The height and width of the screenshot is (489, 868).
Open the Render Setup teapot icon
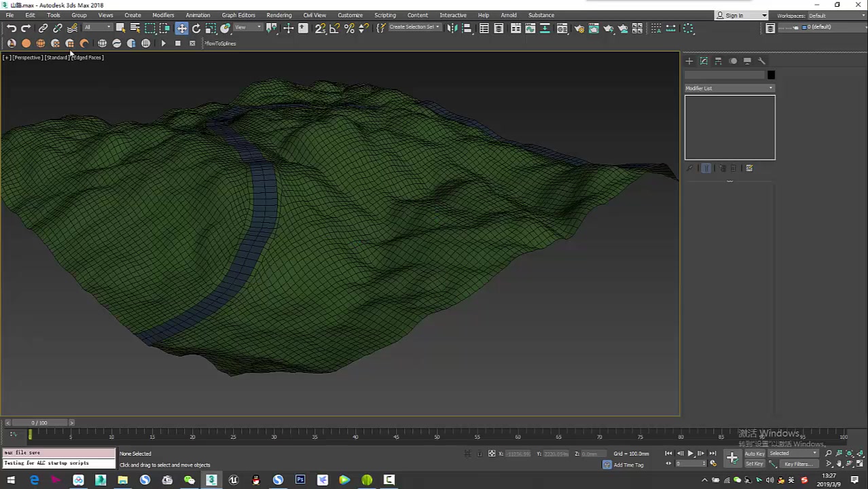point(579,28)
